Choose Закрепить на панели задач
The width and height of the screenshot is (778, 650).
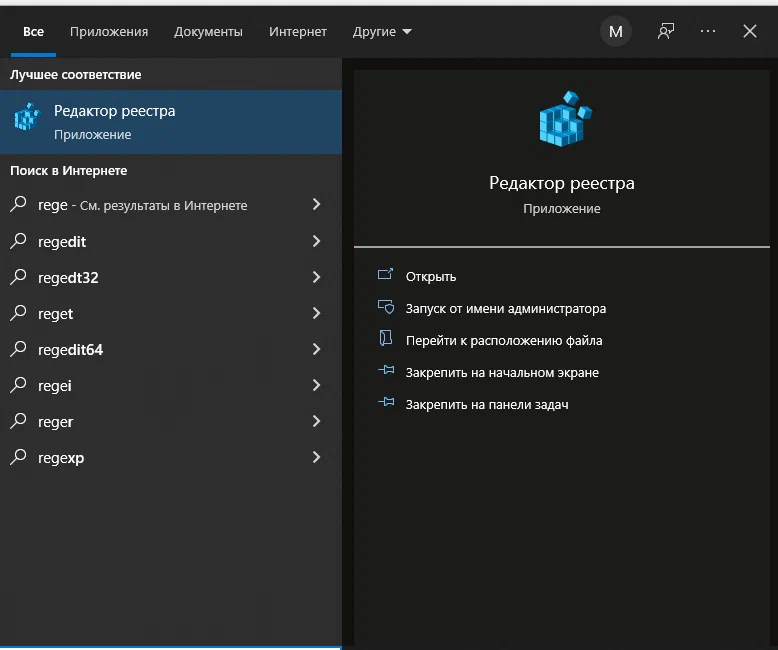click(x=487, y=404)
